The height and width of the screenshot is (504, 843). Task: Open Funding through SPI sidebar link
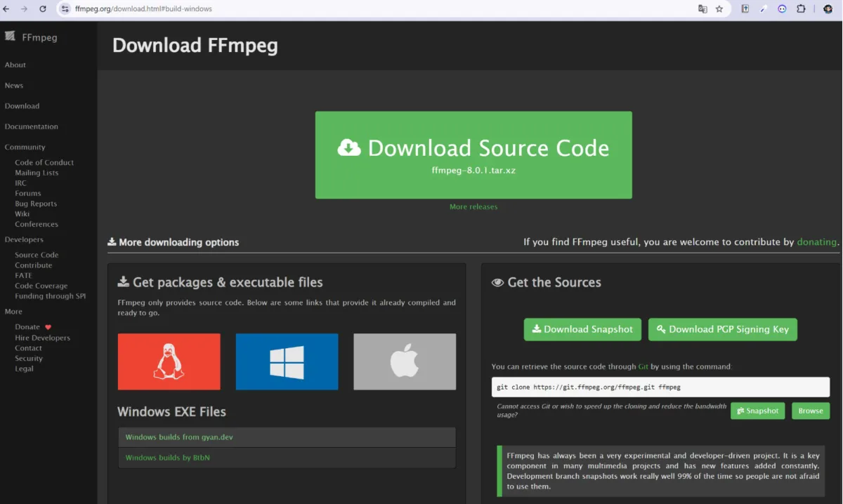[51, 296]
